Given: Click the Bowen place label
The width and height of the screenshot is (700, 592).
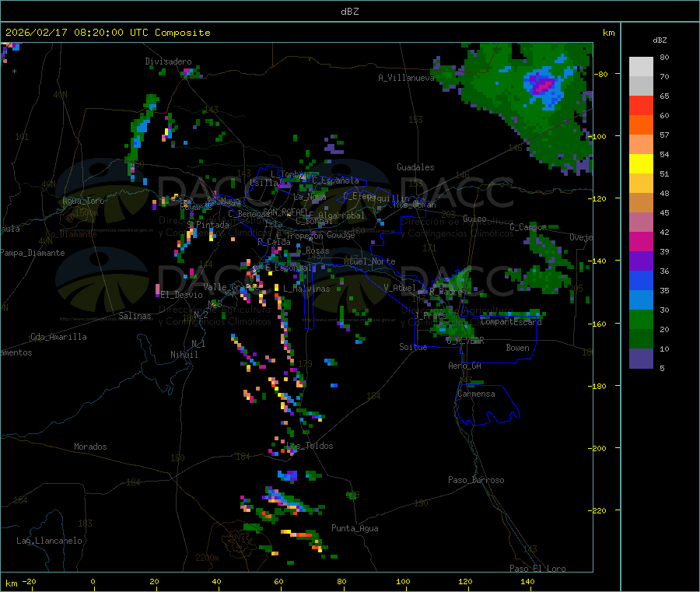Looking at the screenshot, I should click(517, 348).
